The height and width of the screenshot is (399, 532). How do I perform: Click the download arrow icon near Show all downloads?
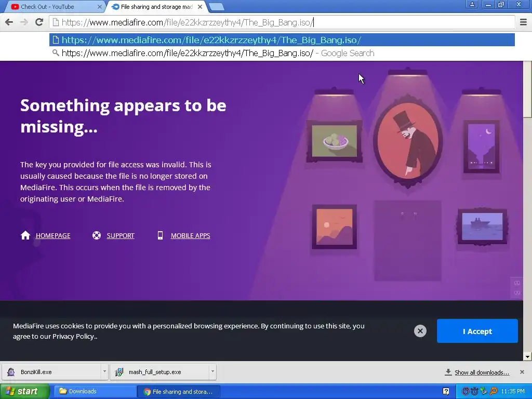(x=448, y=372)
